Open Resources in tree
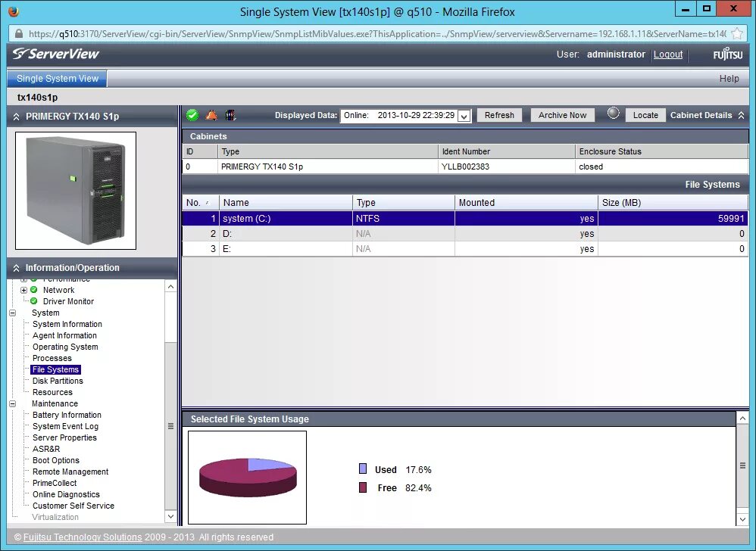The image size is (756, 551). 52,392
